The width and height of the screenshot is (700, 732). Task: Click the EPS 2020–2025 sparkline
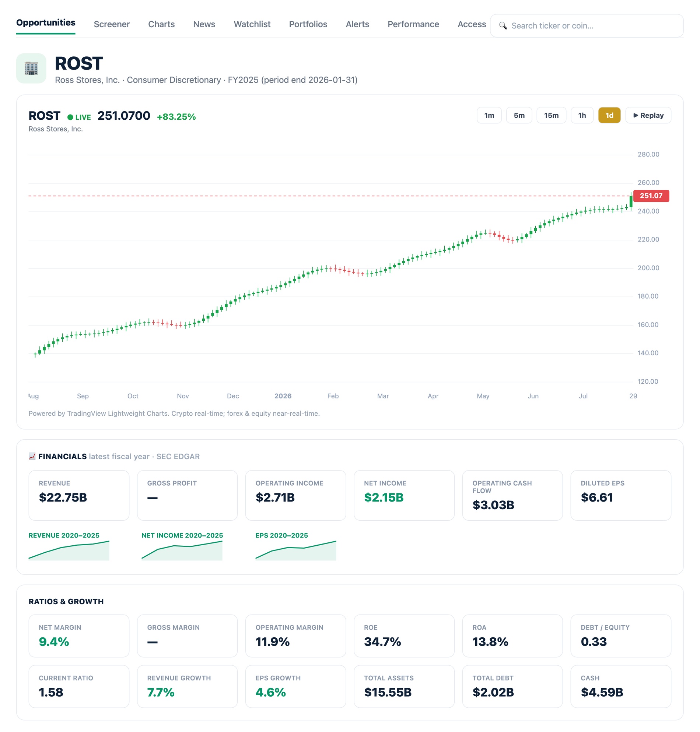tap(296, 550)
